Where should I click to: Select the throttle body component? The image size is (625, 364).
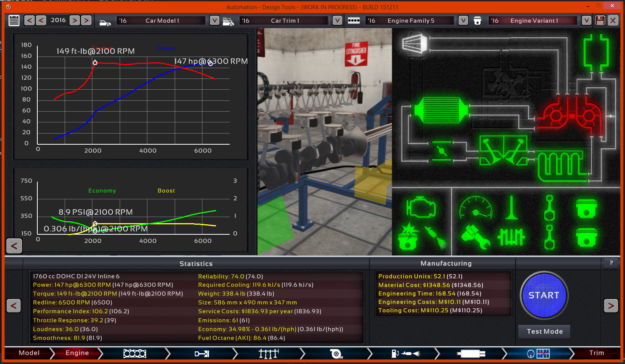pyautogui.click(x=441, y=151)
